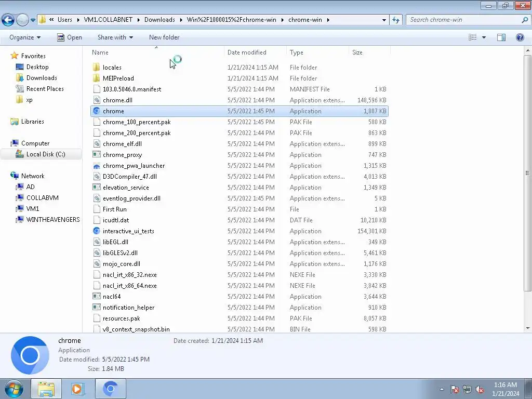
Task: Click the taskbar clock showing 1:16 AM
Action: (506, 389)
